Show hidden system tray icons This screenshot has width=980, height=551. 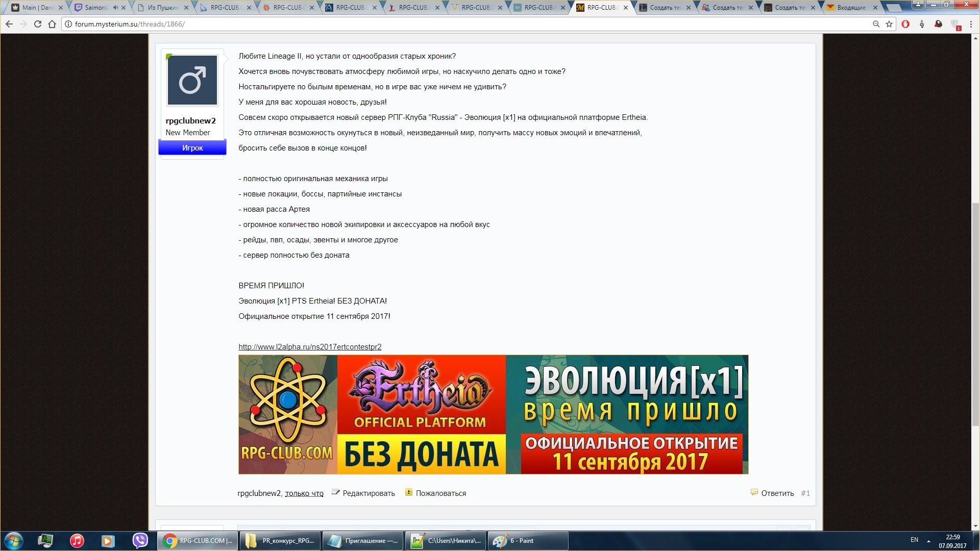[928, 541]
